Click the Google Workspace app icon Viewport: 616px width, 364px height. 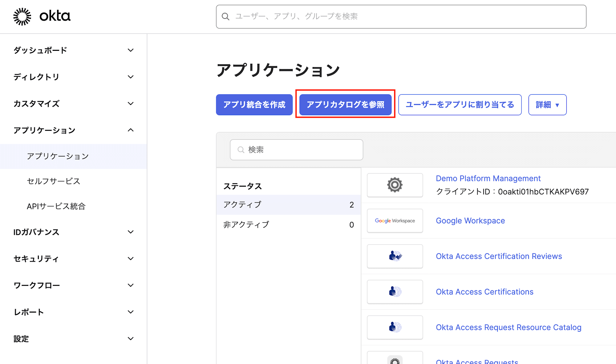pos(395,220)
